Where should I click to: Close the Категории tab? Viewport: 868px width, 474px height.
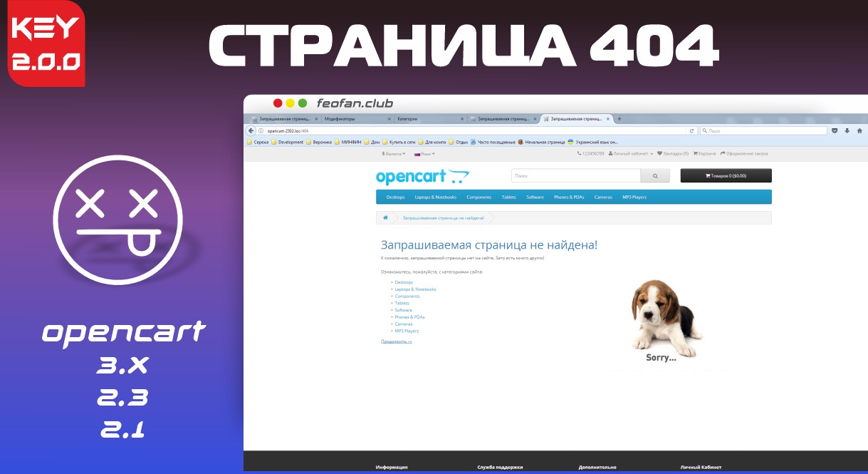coord(462,119)
